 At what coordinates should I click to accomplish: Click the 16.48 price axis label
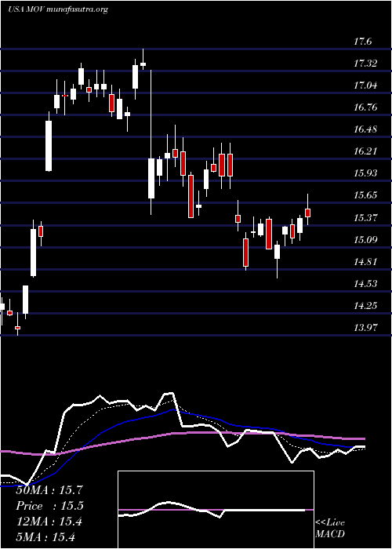click(365, 129)
